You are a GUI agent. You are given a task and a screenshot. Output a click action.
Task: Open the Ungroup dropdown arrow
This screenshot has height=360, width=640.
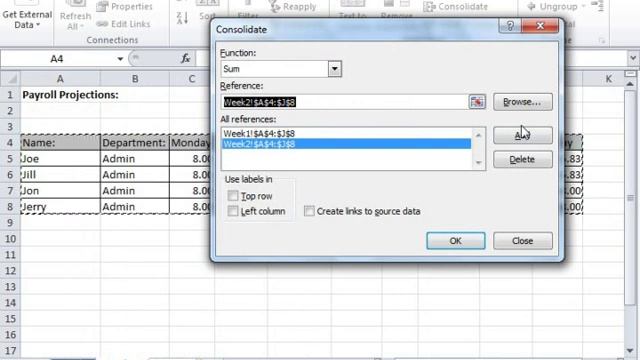(583, 7)
